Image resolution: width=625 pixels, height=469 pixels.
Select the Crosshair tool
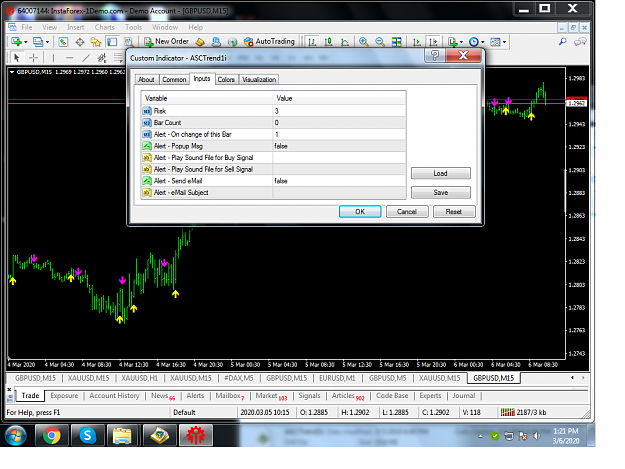click(x=34, y=58)
